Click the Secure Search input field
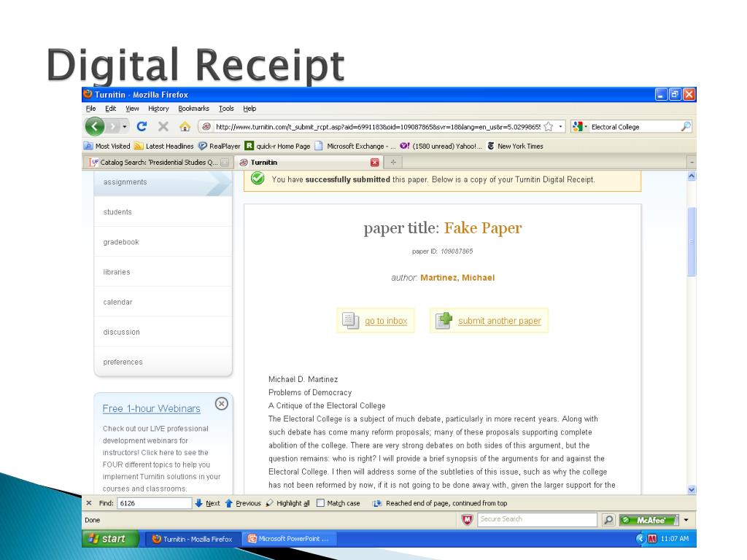The height and width of the screenshot is (560, 747). click(537, 519)
